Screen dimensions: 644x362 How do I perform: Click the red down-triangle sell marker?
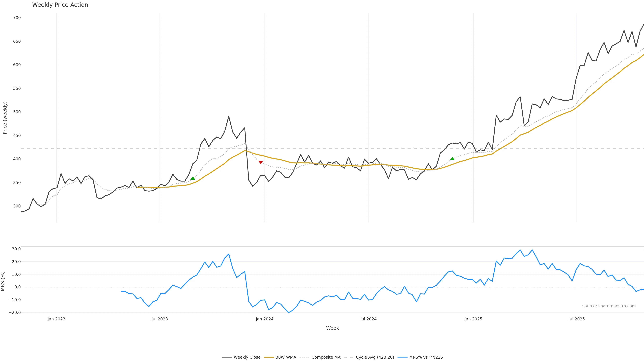point(260,162)
